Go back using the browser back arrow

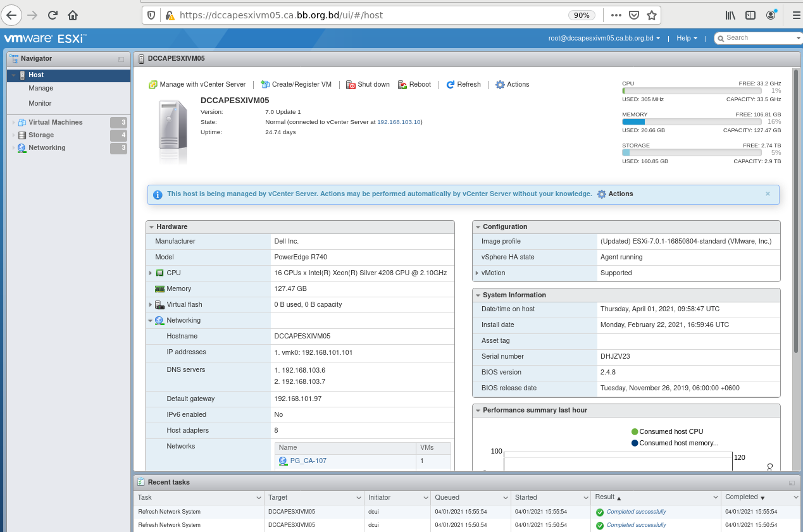pyautogui.click(x=11, y=15)
